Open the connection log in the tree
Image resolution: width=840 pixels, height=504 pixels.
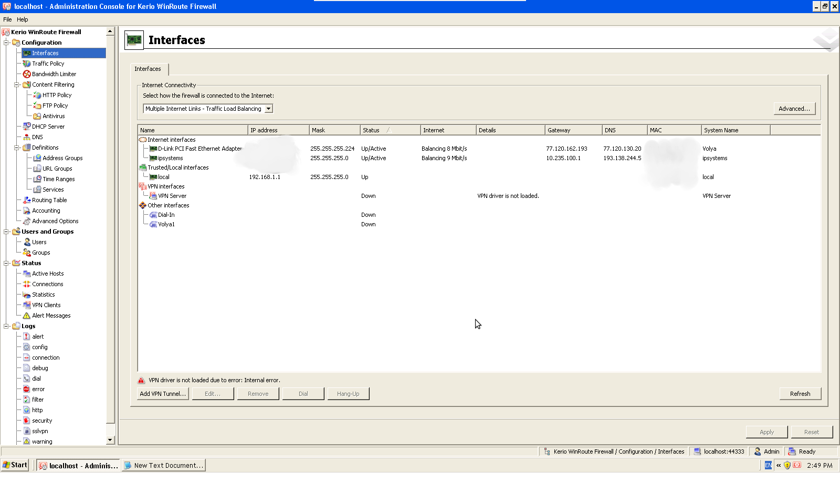[46, 358]
